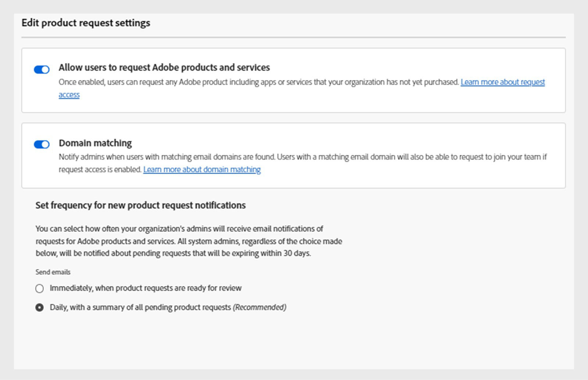The width and height of the screenshot is (588, 380).
Task: Open Learn more about domain matching link
Action: click(202, 170)
